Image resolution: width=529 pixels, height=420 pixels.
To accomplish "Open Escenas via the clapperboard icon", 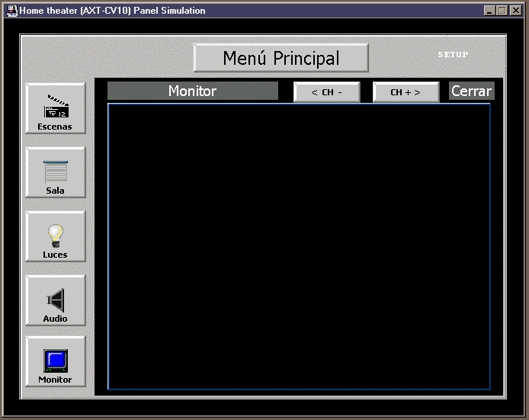I will (x=56, y=106).
